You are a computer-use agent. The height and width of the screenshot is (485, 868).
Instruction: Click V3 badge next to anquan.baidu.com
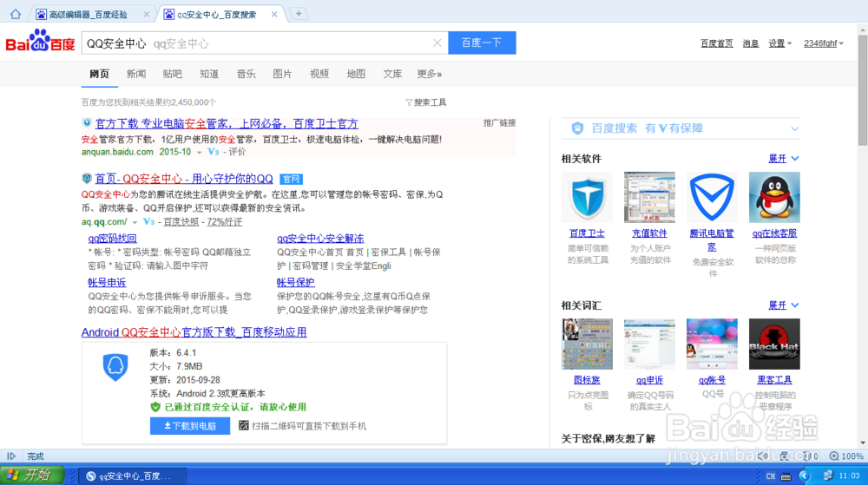point(214,152)
